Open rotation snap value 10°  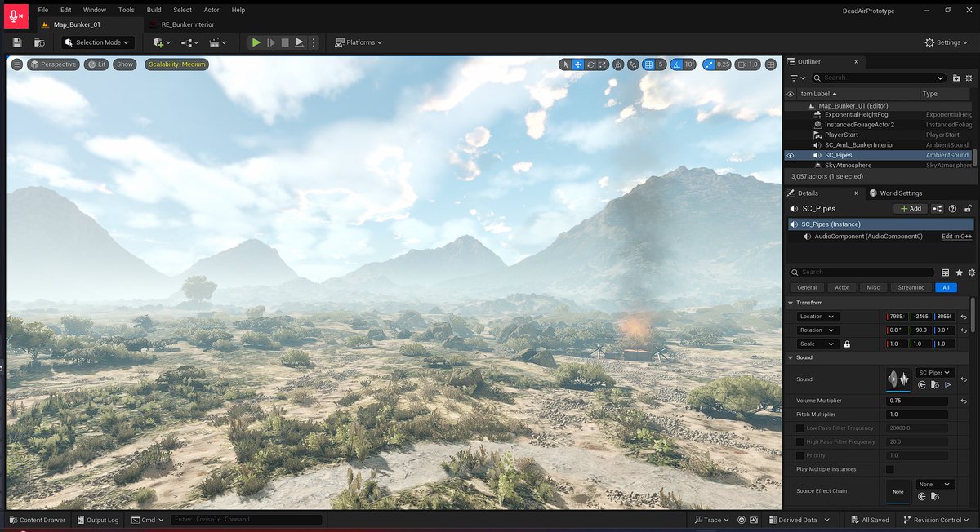tap(690, 64)
